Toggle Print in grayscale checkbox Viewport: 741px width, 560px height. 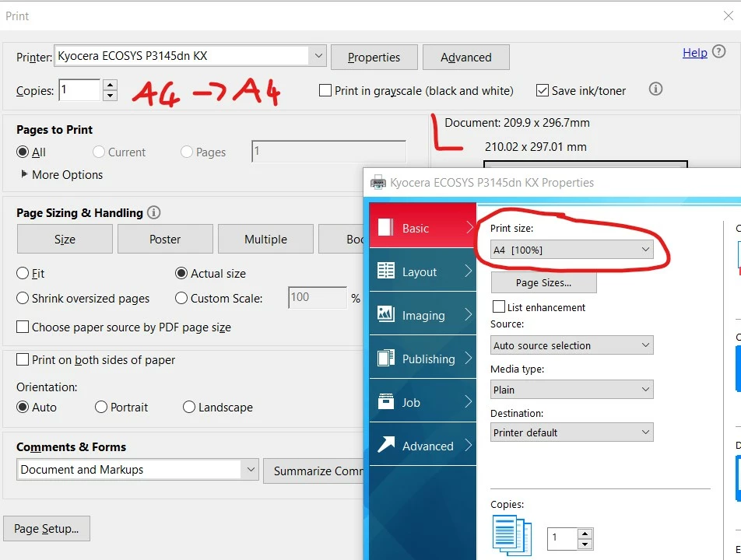pyautogui.click(x=325, y=90)
